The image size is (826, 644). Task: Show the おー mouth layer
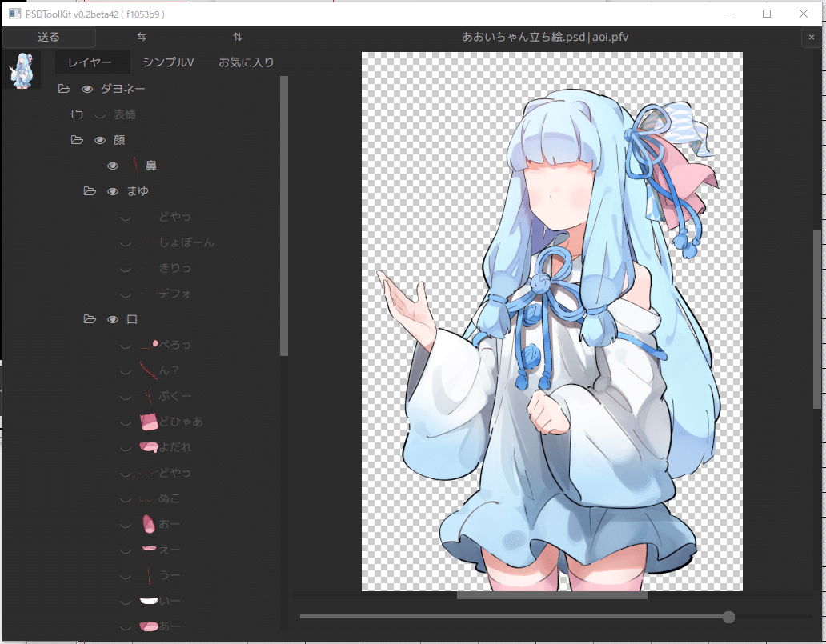(126, 525)
